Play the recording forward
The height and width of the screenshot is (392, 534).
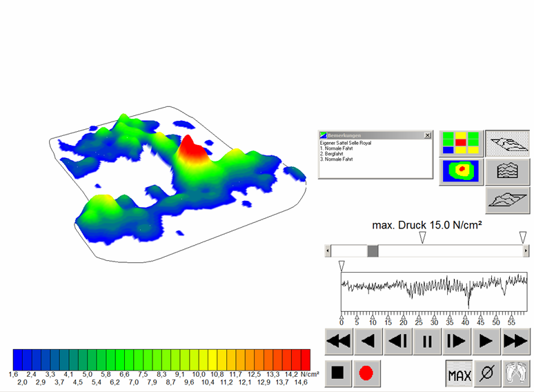[485, 341]
